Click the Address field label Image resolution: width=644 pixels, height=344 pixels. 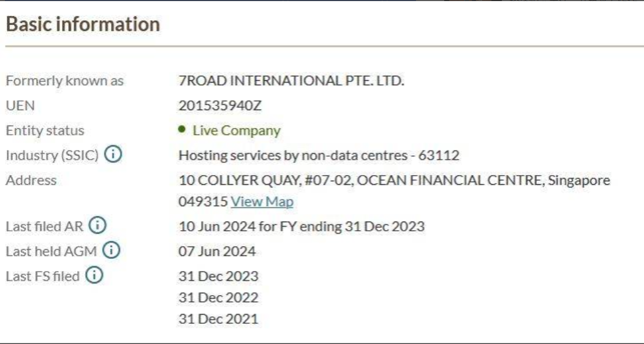(x=31, y=181)
